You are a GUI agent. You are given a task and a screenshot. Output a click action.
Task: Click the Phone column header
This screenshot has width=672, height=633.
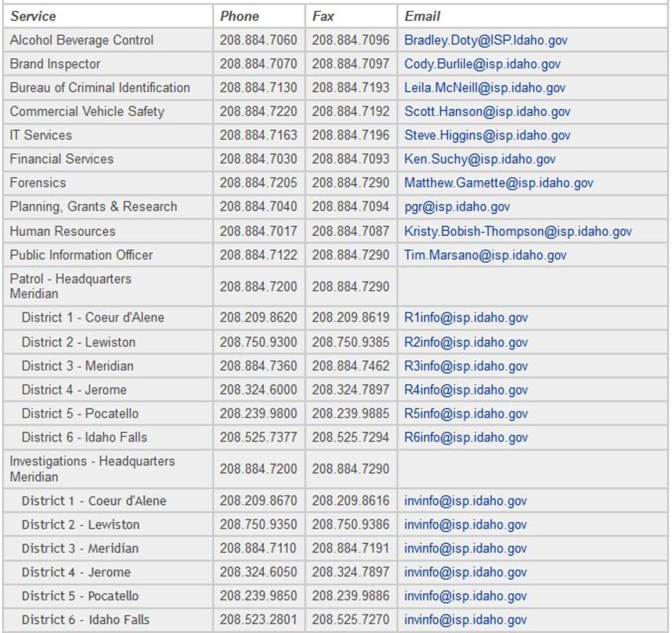[239, 16]
